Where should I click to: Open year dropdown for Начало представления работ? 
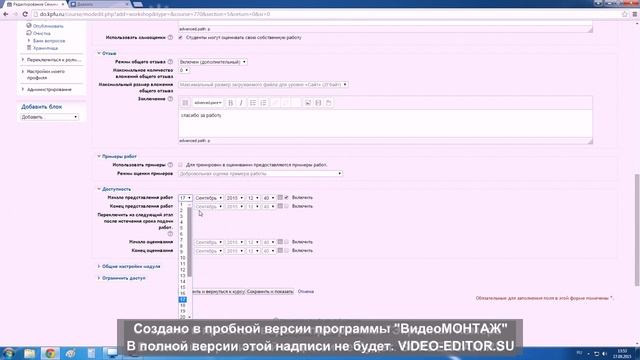[235, 198]
